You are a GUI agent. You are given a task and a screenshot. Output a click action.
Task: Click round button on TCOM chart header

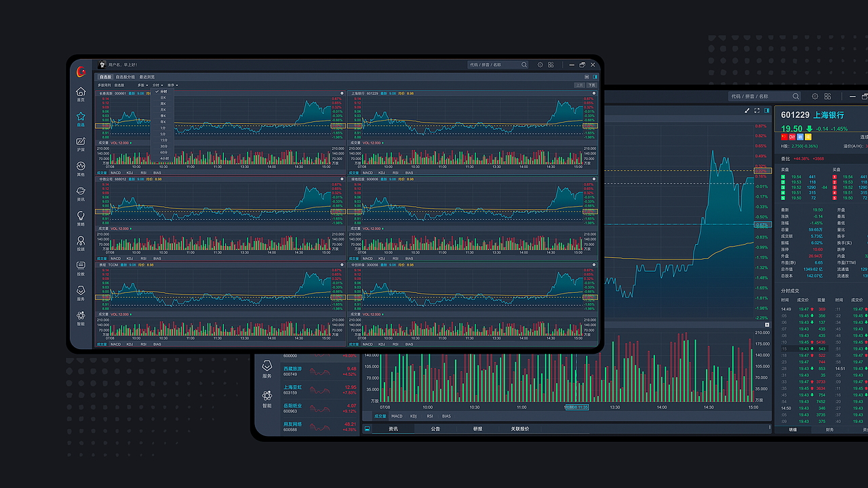pyautogui.click(x=342, y=265)
